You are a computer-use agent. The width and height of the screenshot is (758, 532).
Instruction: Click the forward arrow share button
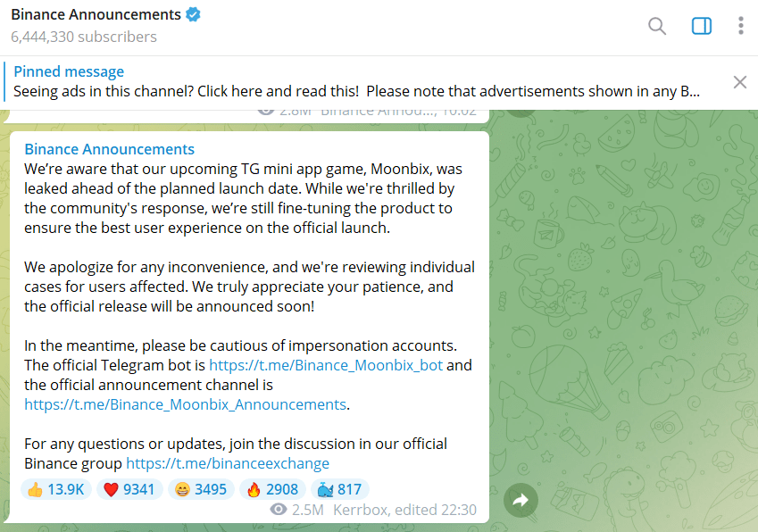click(x=521, y=501)
